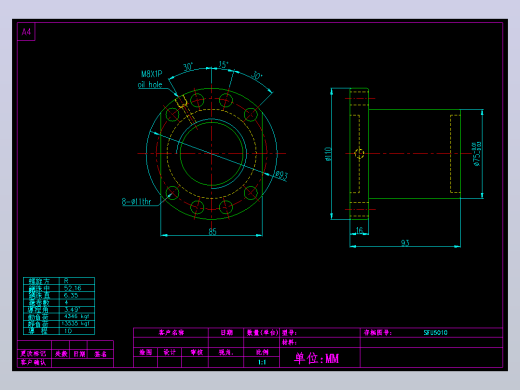Select the '15°' angle dimension
The height and width of the screenshot is (390, 520).
pos(223,64)
